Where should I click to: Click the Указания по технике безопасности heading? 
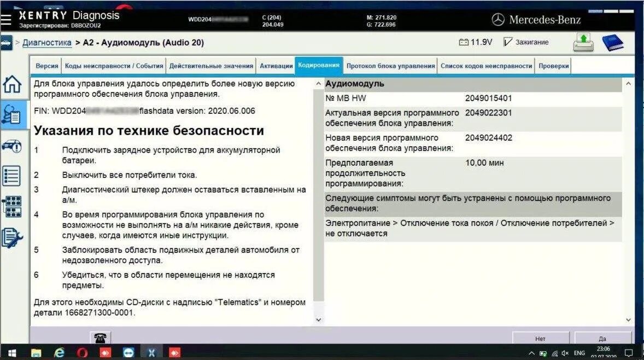click(149, 130)
